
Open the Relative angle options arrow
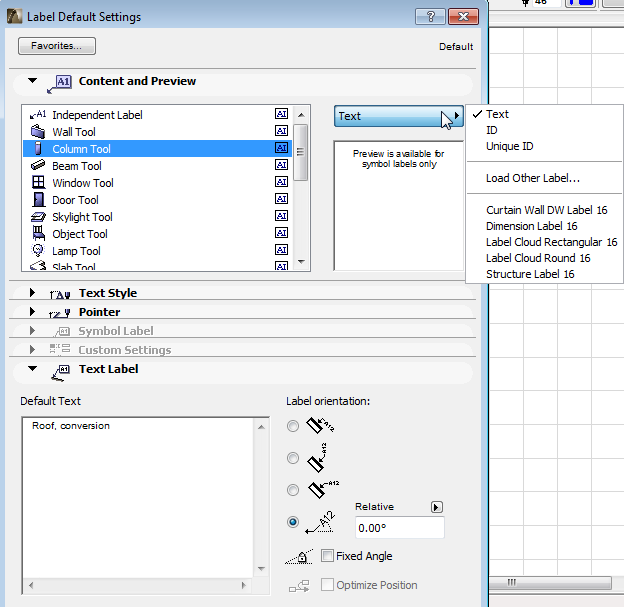click(437, 507)
